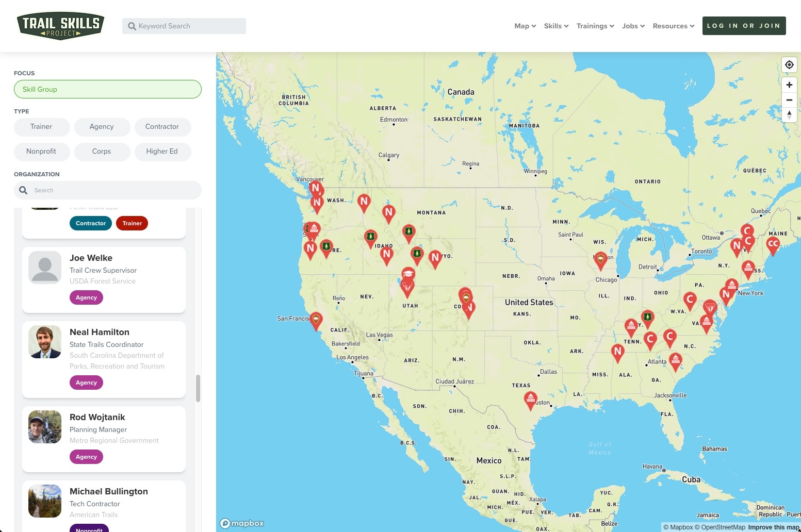801x532 pixels.
Task: Click the people list scrollbar
Action: (x=198, y=388)
